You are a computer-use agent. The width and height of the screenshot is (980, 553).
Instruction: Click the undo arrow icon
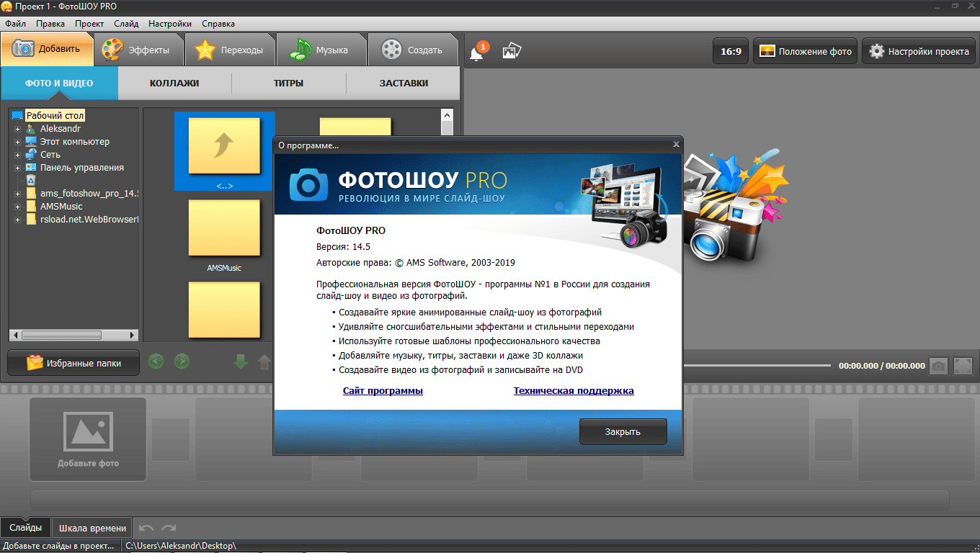(x=146, y=528)
